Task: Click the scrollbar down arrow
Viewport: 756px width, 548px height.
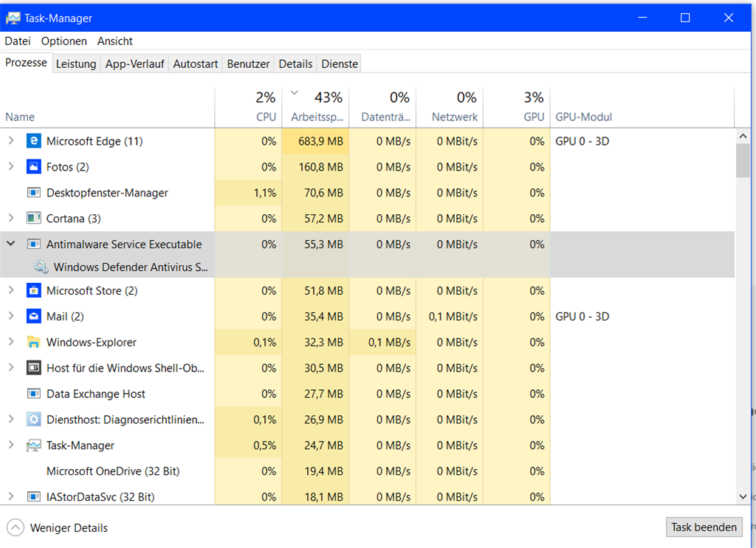Action: click(x=743, y=496)
